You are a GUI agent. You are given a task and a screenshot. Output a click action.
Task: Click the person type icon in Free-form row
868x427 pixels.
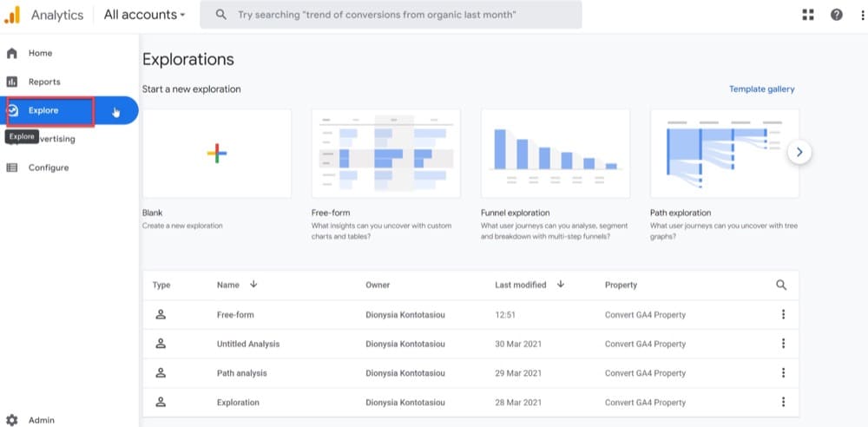tap(161, 314)
